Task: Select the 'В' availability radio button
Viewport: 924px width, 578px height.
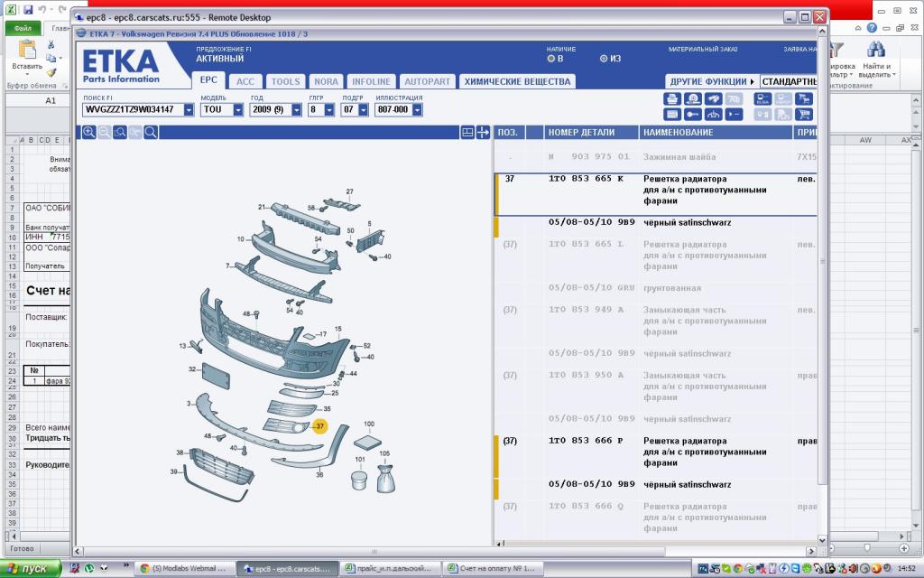Action: (x=551, y=59)
